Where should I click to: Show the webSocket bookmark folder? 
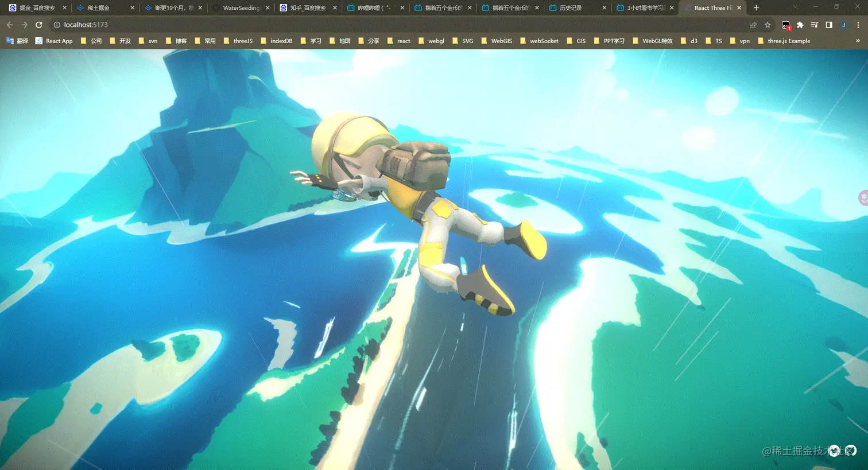pyautogui.click(x=538, y=41)
